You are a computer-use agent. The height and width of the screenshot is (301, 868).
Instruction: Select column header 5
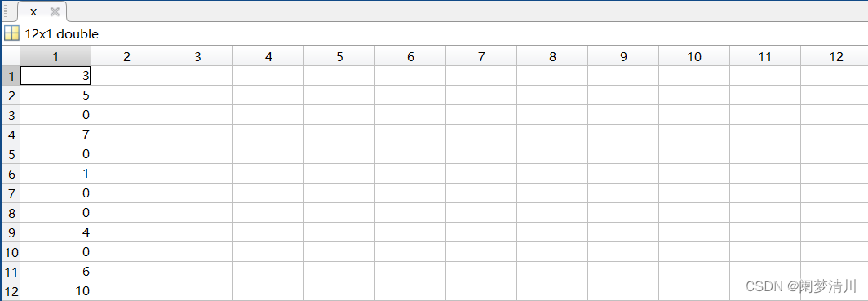pos(339,56)
